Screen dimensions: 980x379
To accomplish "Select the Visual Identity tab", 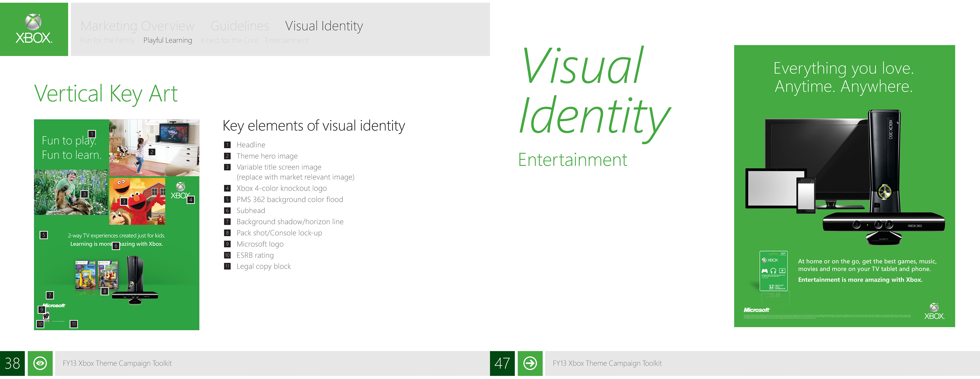I will click(x=324, y=26).
